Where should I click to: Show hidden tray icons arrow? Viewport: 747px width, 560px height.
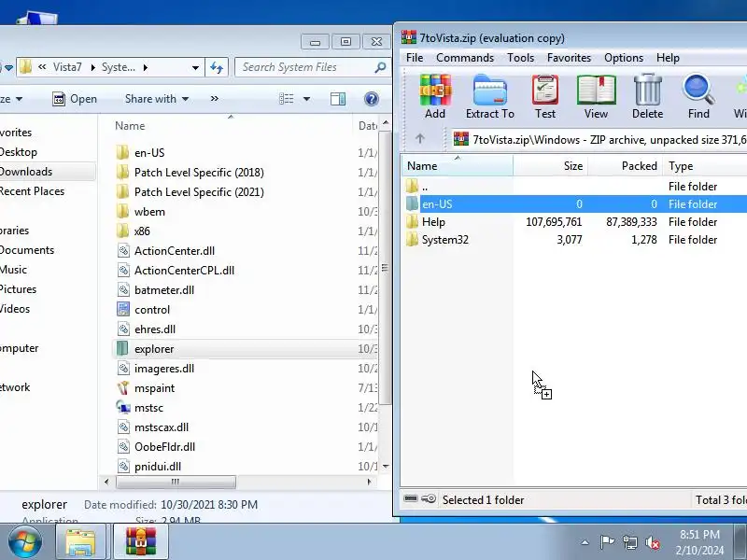point(585,542)
